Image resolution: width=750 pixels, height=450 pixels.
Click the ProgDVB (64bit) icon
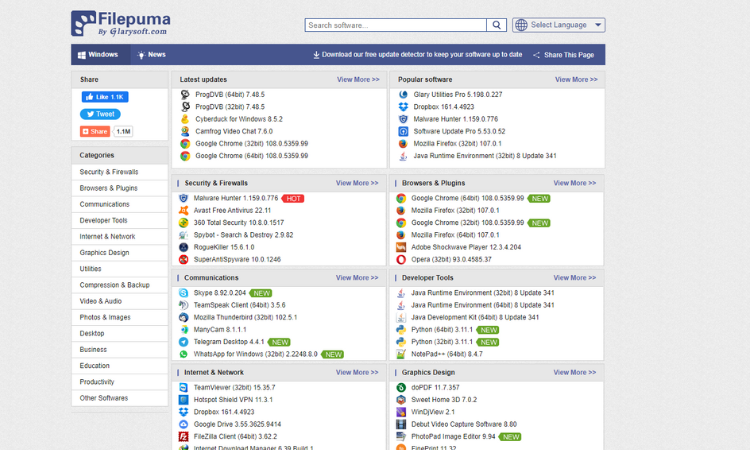pos(185,95)
